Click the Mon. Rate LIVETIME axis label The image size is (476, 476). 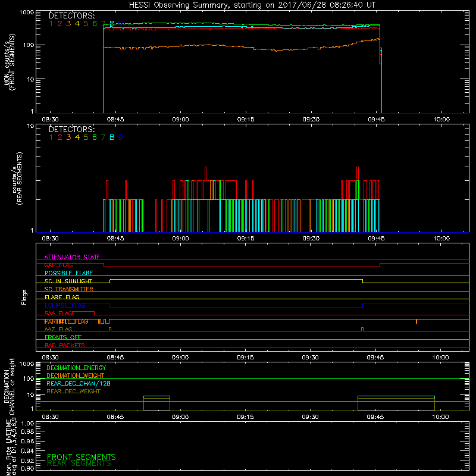[x=11, y=446]
